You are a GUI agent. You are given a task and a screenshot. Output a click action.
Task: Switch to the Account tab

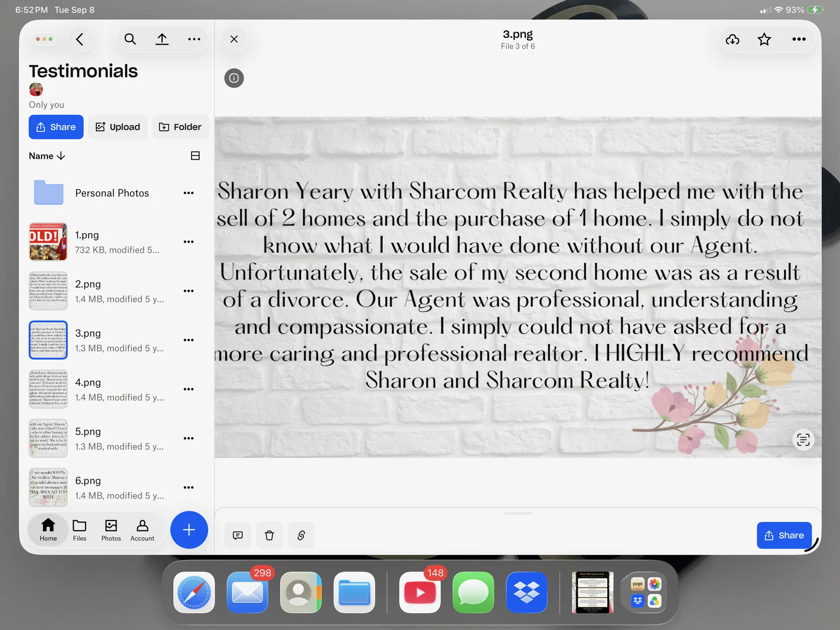pyautogui.click(x=142, y=530)
